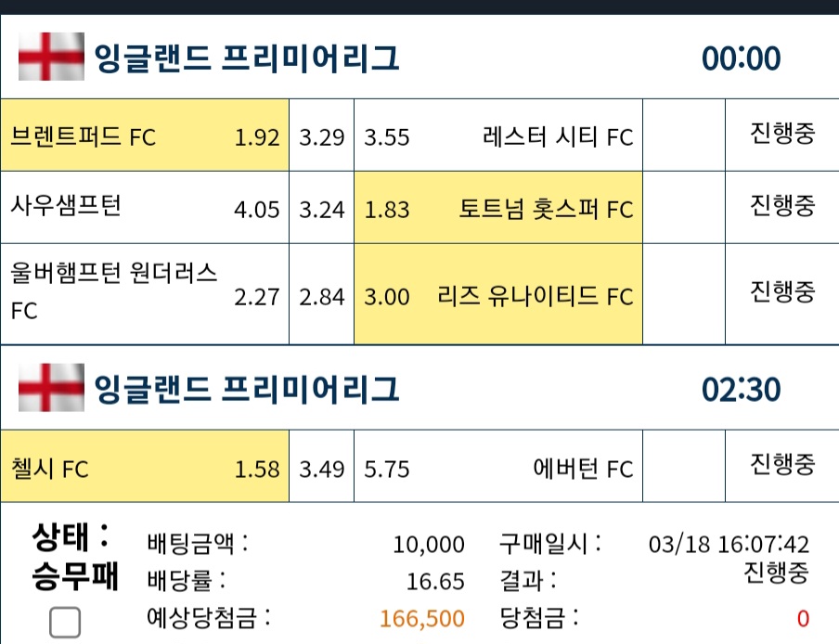Select 브렌트퍼드 FC home win odds 1.92

(145, 135)
